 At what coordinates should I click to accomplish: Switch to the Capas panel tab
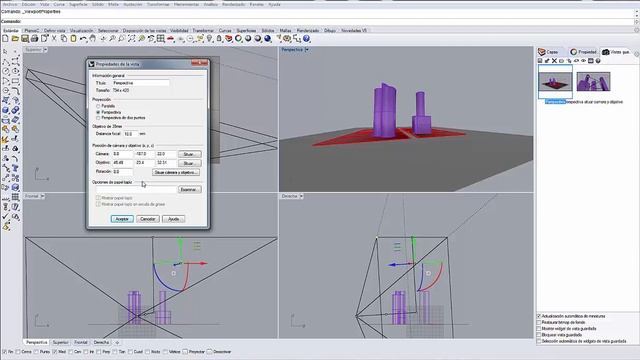point(549,52)
